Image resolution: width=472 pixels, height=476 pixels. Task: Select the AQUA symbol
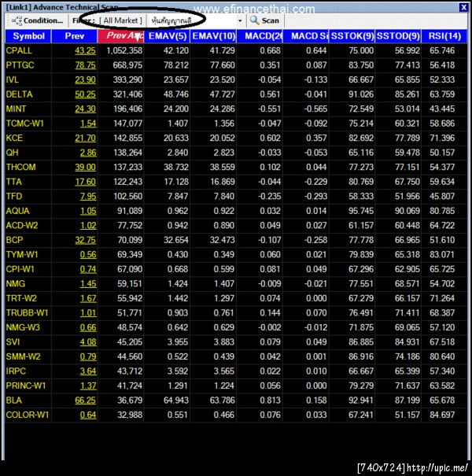17,211
